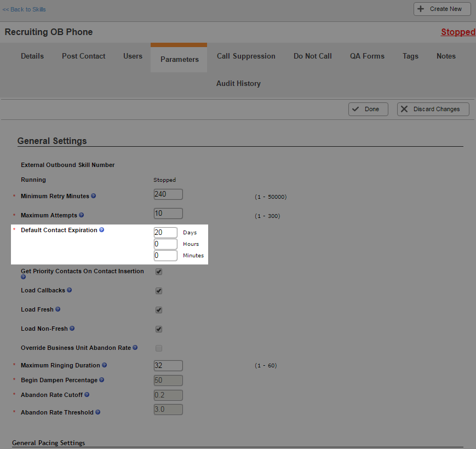Click the Create New button
Screen dimensions: 476x449
point(442,9)
